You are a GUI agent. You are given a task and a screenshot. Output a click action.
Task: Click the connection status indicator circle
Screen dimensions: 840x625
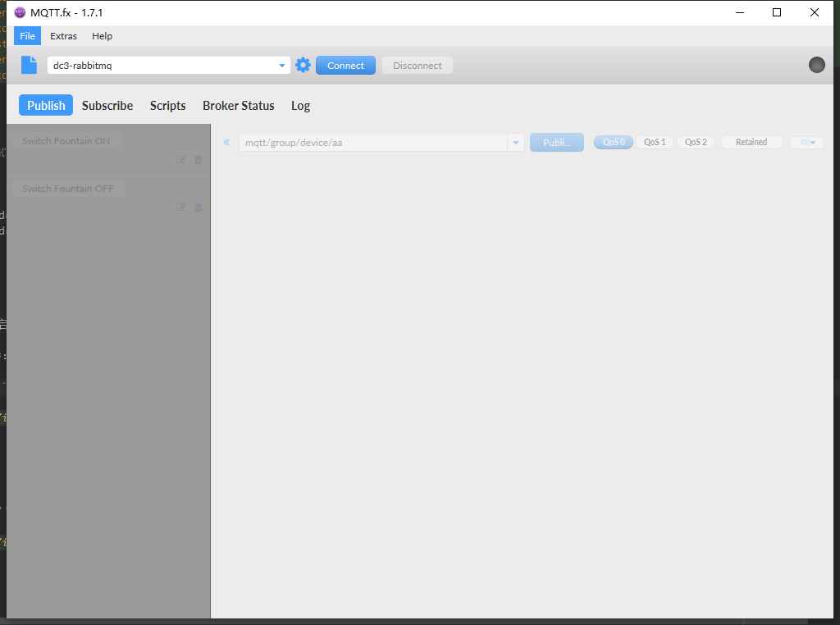816,65
